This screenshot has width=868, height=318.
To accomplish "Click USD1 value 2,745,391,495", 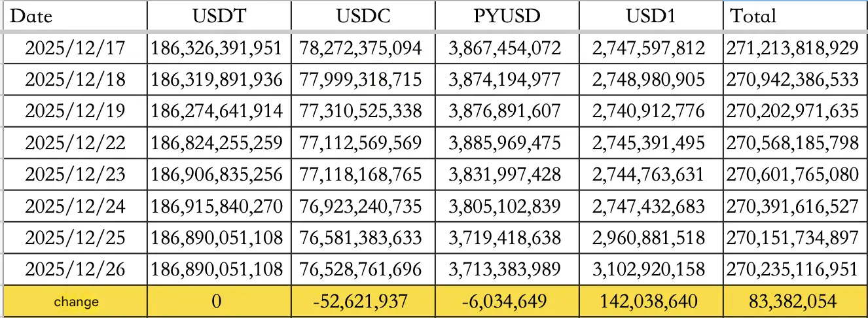I will 650,143.
